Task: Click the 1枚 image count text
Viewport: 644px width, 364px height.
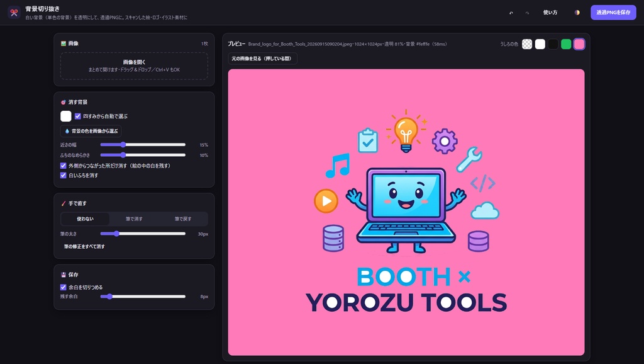Action: 204,43
